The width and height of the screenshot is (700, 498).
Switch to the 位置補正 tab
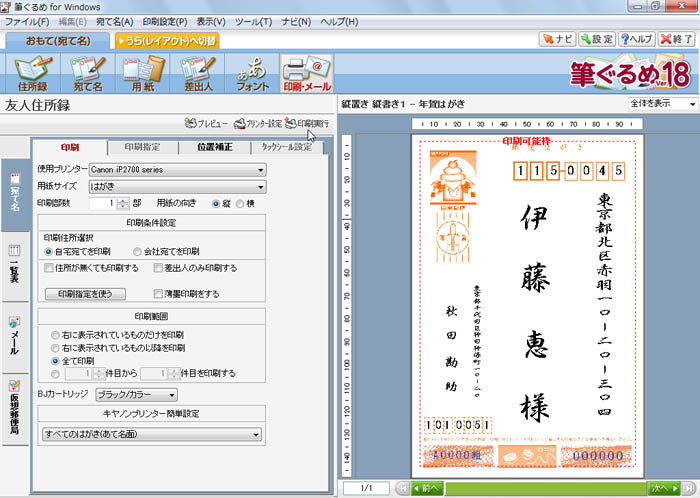click(216, 147)
